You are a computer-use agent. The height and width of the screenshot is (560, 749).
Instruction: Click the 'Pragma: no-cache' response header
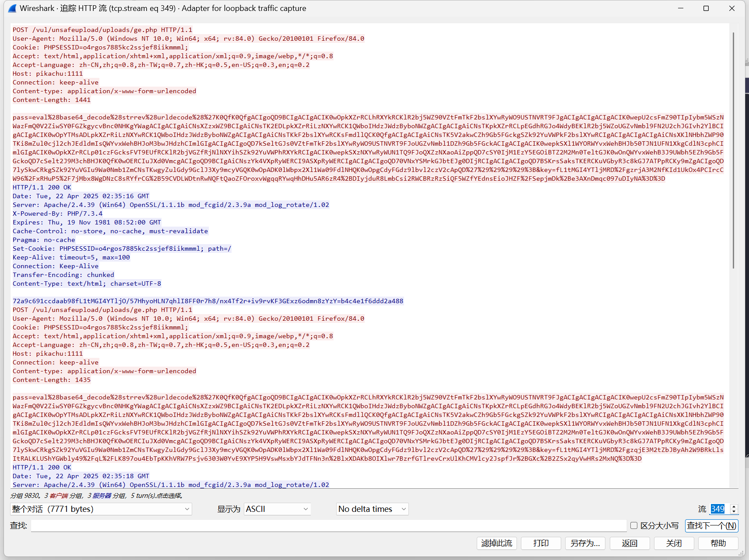pos(44,240)
